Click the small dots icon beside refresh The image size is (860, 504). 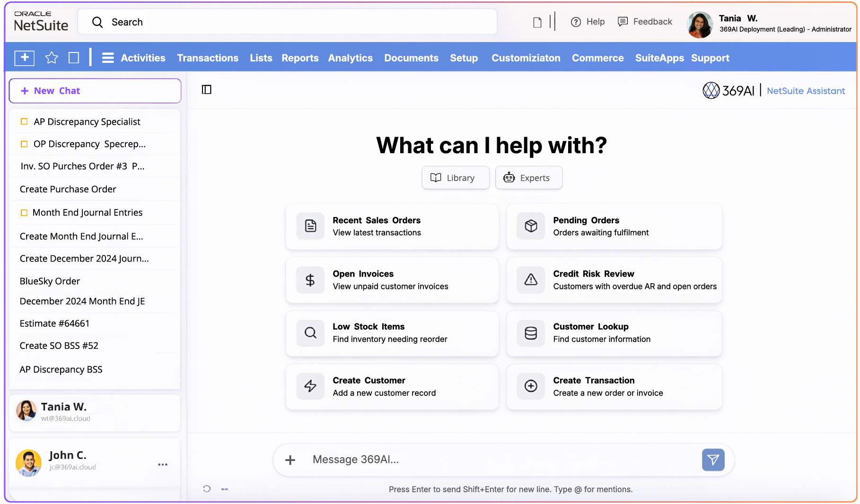[225, 489]
